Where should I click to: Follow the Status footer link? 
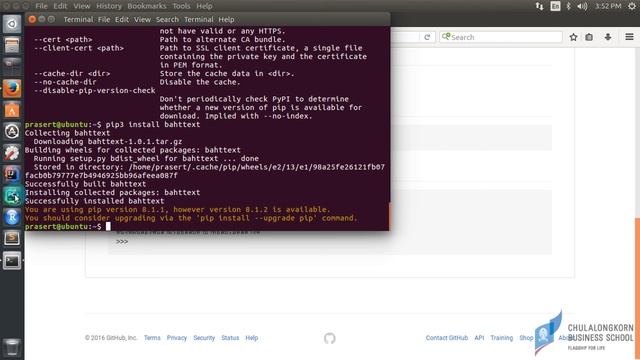[230, 338]
